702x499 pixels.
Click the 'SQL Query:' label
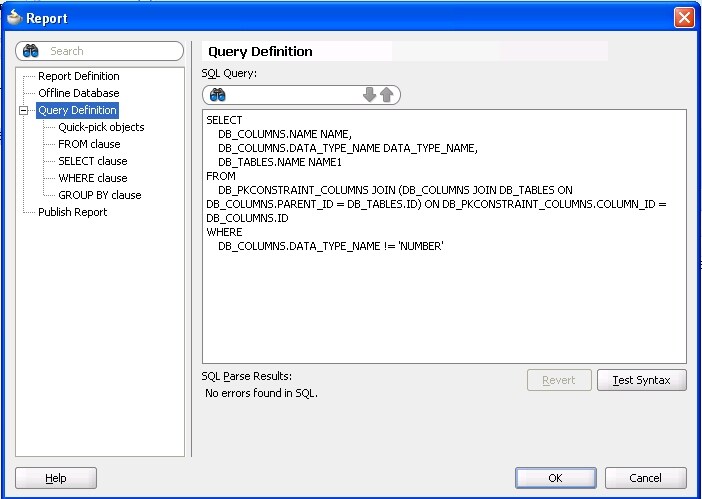[229, 73]
